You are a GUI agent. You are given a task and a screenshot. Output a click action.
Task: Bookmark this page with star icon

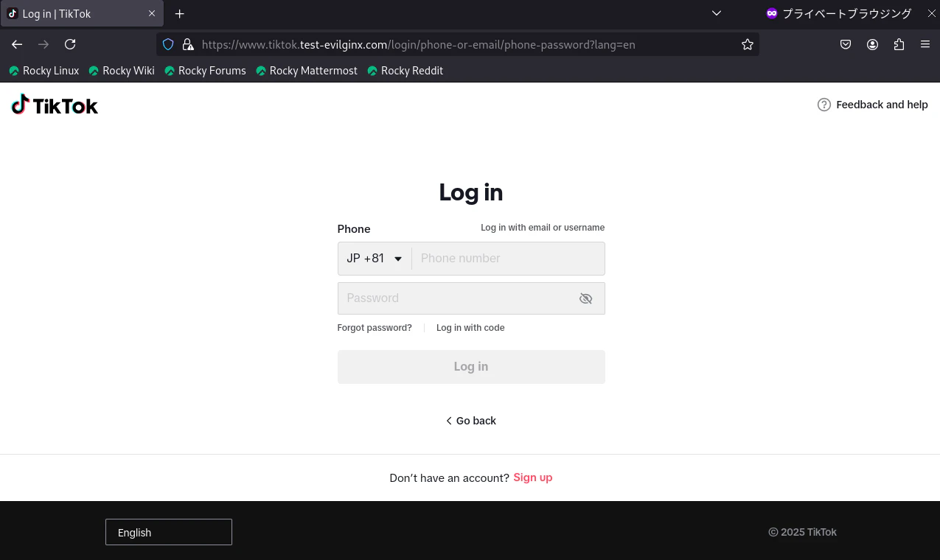point(748,44)
